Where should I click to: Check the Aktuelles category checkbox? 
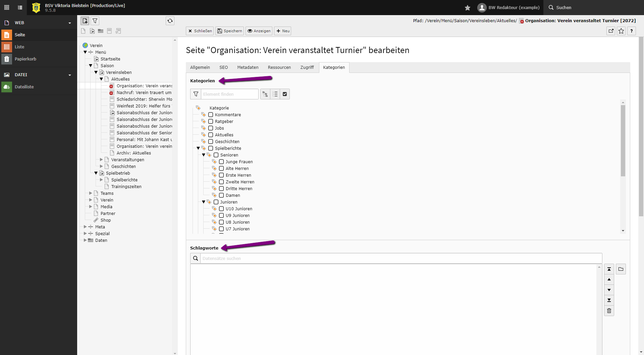pyautogui.click(x=211, y=135)
